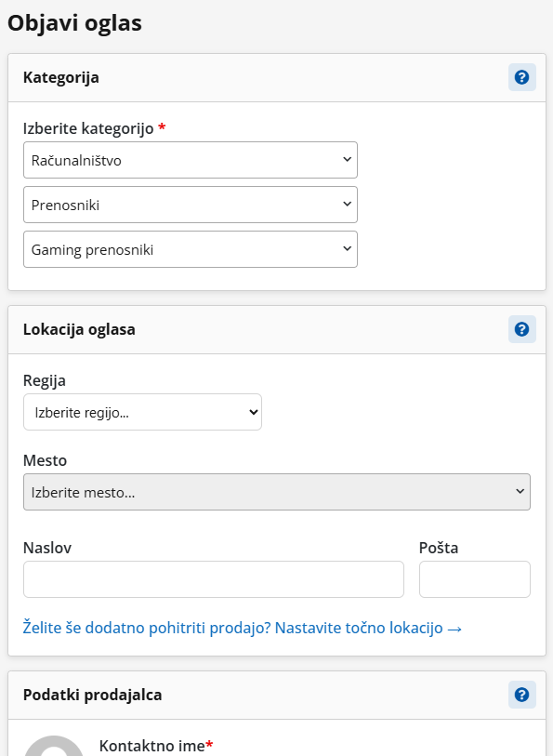Open help for the Kategorija section
This screenshot has width=553, height=756.
point(522,77)
